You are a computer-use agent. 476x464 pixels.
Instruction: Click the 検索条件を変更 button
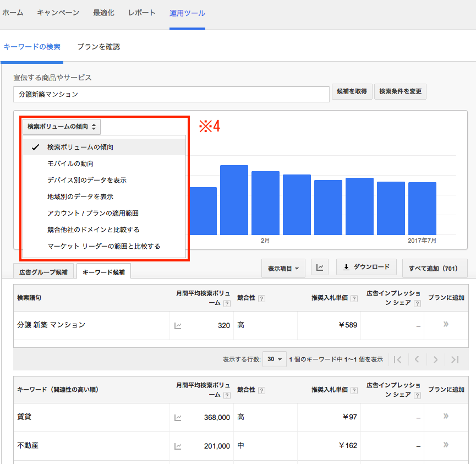pyautogui.click(x=401, y=91)
